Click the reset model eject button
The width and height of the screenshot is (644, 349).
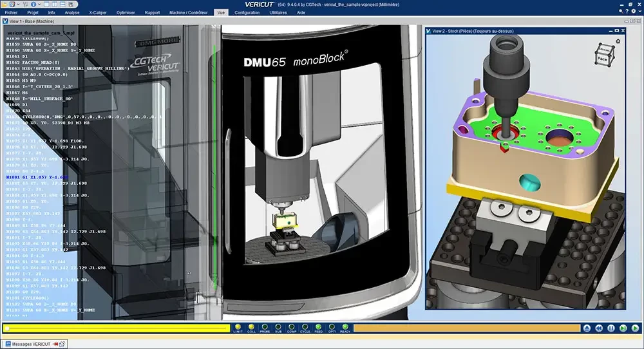[587, 328]
